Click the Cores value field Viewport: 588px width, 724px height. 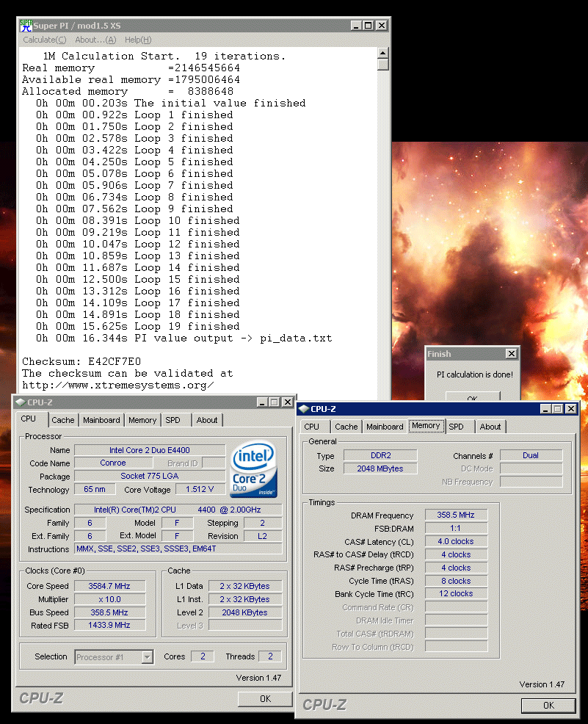(x=203, y=656)
